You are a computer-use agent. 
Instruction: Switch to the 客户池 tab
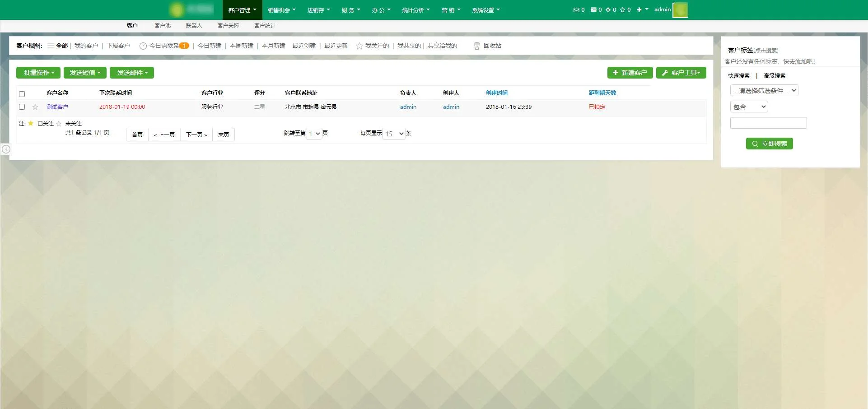tap(162, 26)
